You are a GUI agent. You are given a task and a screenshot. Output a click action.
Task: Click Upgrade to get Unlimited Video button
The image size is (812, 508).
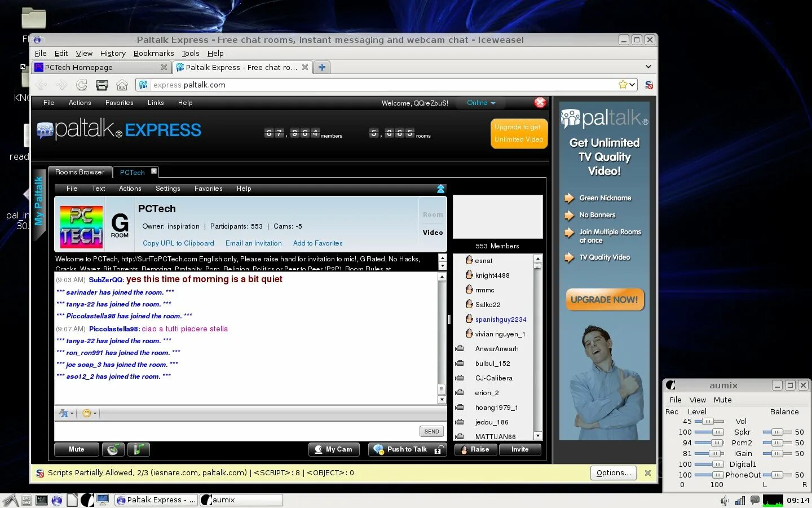tap(519, 133)
